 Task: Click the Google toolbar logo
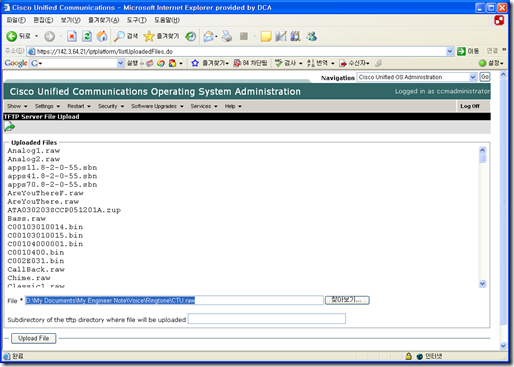pos(16,63)
